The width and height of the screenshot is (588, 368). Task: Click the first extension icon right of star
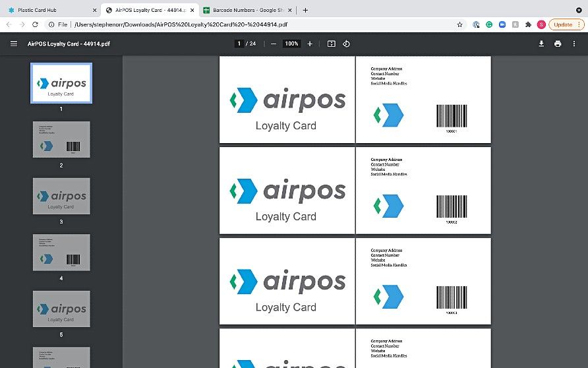pyautogui.click(x=476, y=24)
